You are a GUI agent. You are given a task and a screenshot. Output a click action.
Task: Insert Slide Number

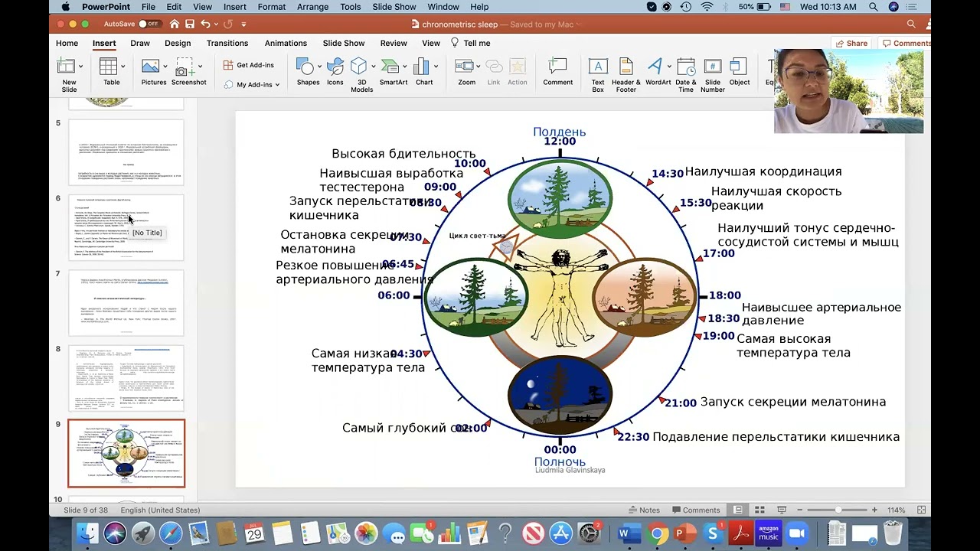713,75
